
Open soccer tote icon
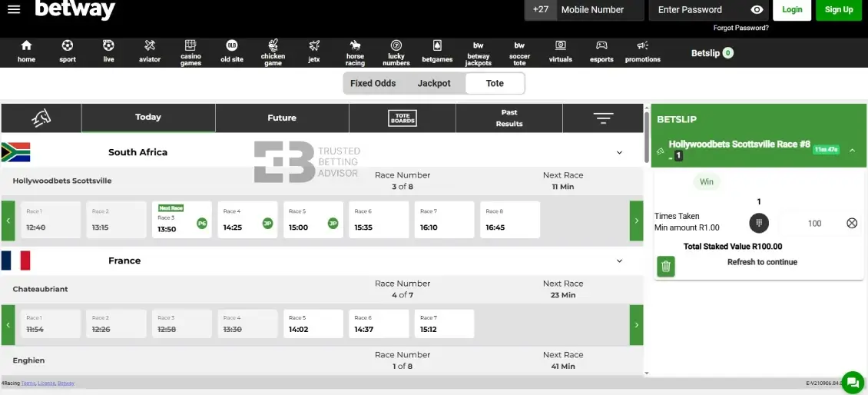pos(519,45)
